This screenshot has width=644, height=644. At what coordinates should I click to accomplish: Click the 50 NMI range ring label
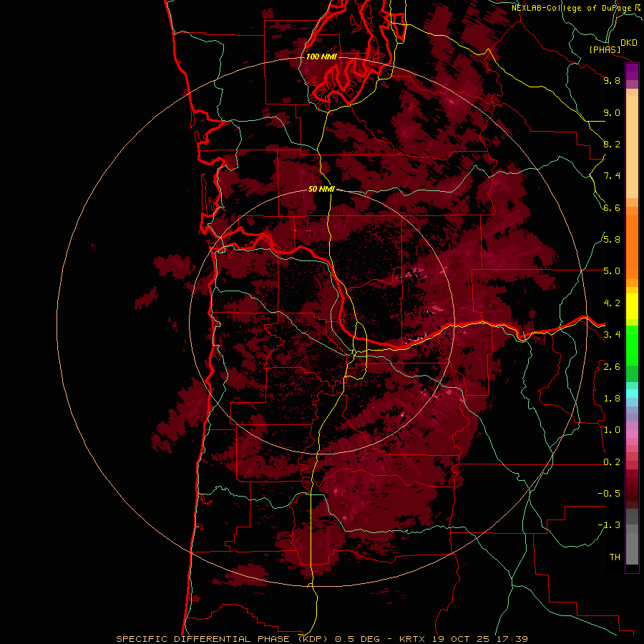[x=321, y=189]
